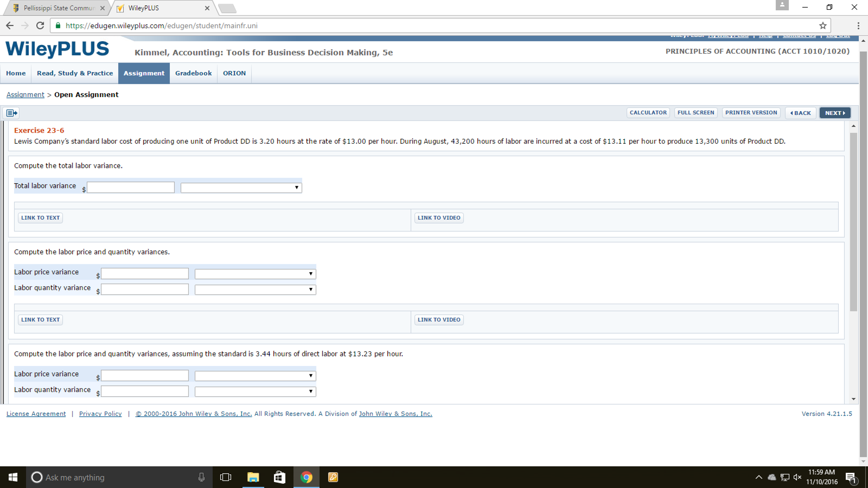Open the Privacy Policy link
868x488 pixels.
[x=100, y=414]
